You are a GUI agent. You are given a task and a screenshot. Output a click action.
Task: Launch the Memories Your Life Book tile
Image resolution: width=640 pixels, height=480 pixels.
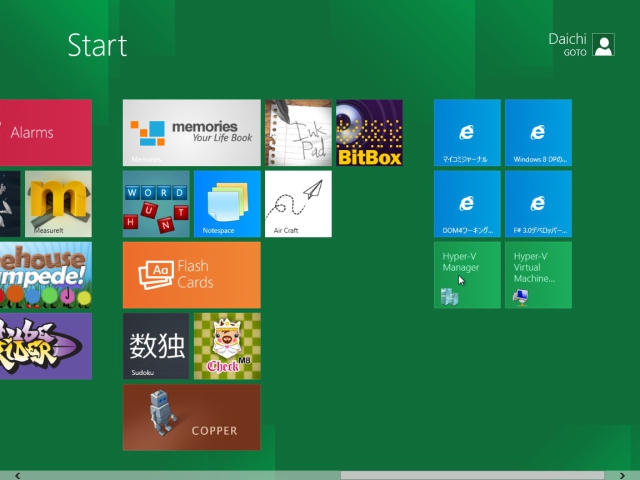click(192, 133)
